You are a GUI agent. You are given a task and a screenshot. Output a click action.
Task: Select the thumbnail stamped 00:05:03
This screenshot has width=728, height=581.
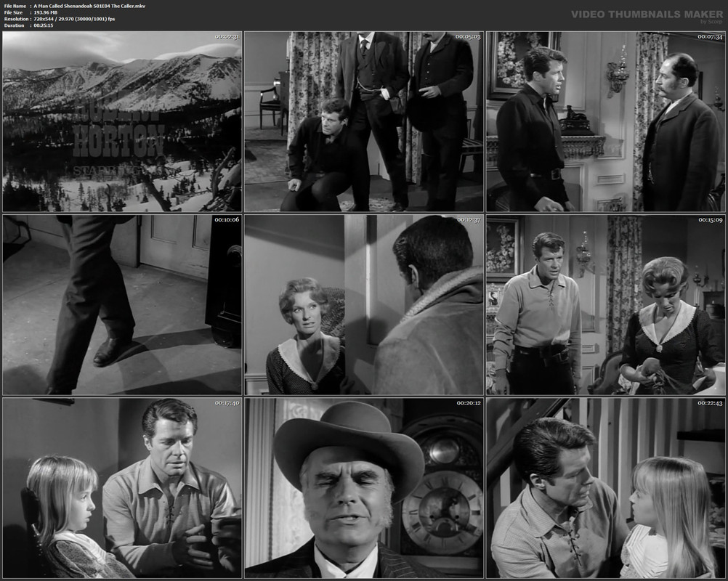pyautogui.click(x=364, y=121)
